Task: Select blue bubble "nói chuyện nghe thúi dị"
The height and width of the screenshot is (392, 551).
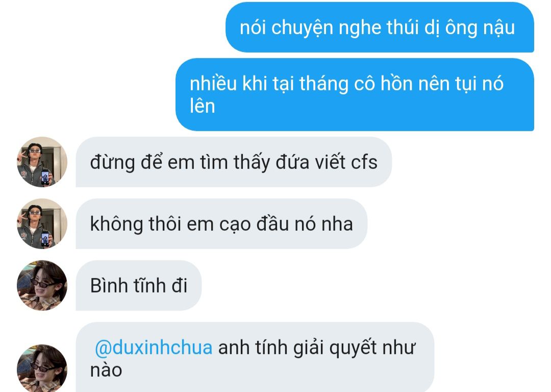Action: (380, 27)
